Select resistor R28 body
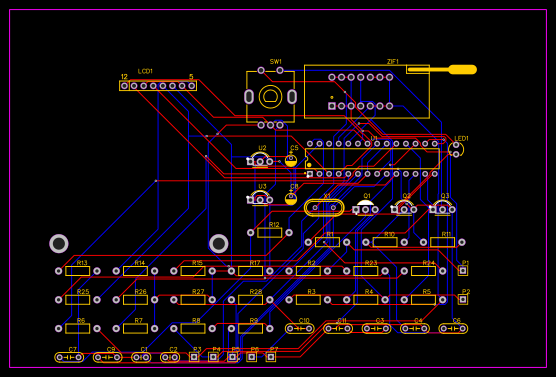Image resolution: width=556 pixels, height=377 pixels. tap(250, 300)
